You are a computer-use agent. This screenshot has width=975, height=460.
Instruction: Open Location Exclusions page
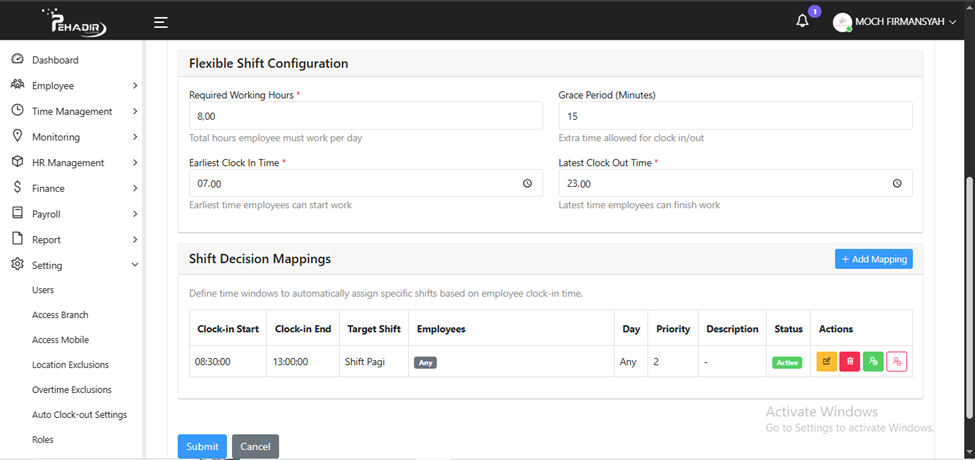point(70,365)
